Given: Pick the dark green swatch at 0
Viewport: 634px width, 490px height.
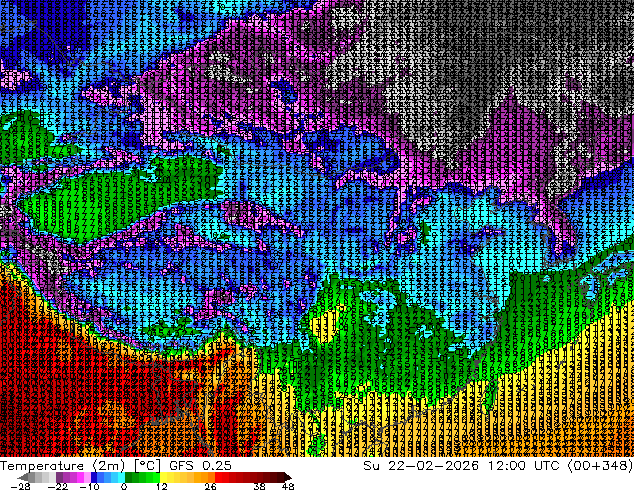Looking at the screenshot, I should pyautogui.click(x=129, y=477).
